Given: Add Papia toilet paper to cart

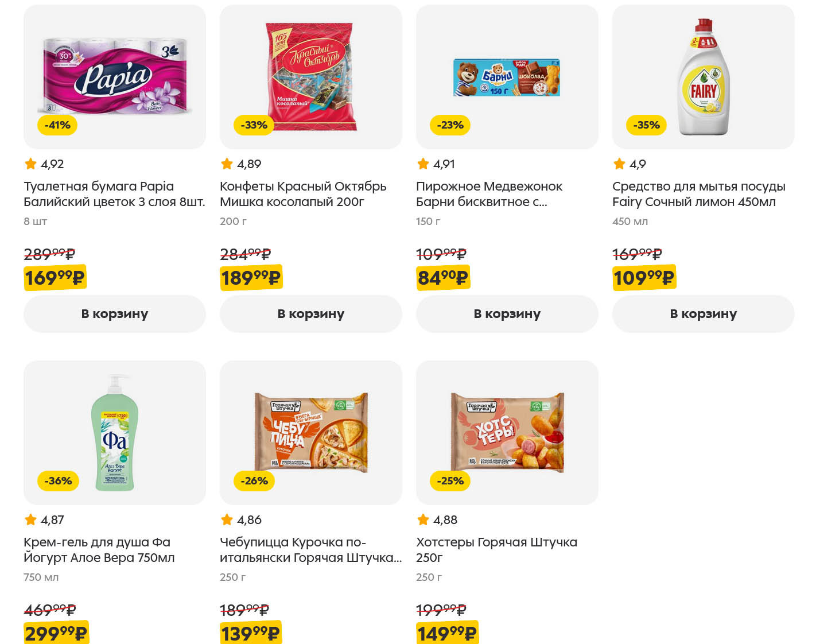Looking at the screenshot, I should [115, 314].
